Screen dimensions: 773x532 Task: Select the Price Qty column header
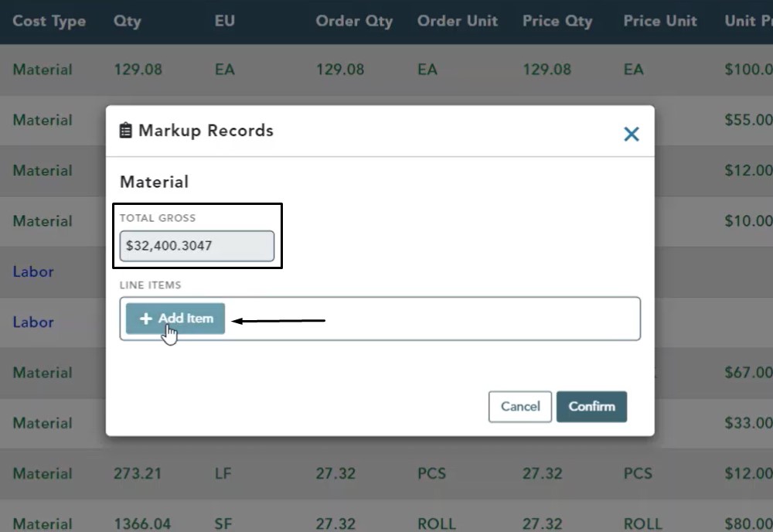[557, 21]
